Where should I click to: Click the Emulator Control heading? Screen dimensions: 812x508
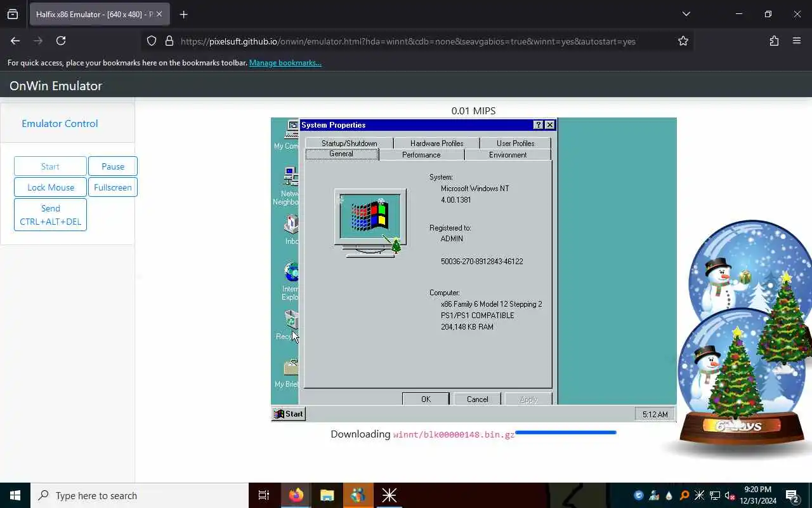(x=60, y=124)
